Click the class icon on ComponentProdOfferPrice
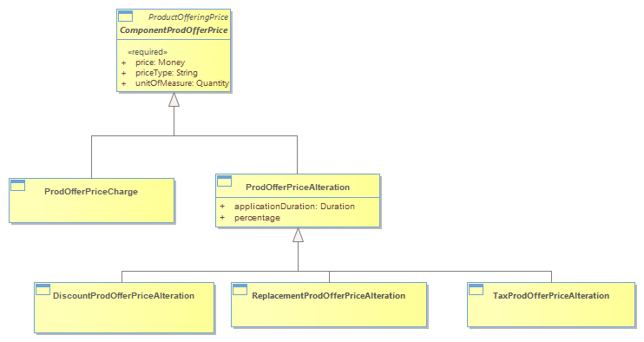The image size is (644, 342). click(x=125, y=16)
